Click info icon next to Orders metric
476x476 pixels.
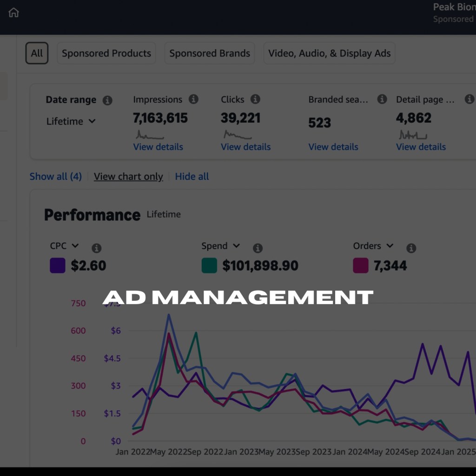[411, 248]
